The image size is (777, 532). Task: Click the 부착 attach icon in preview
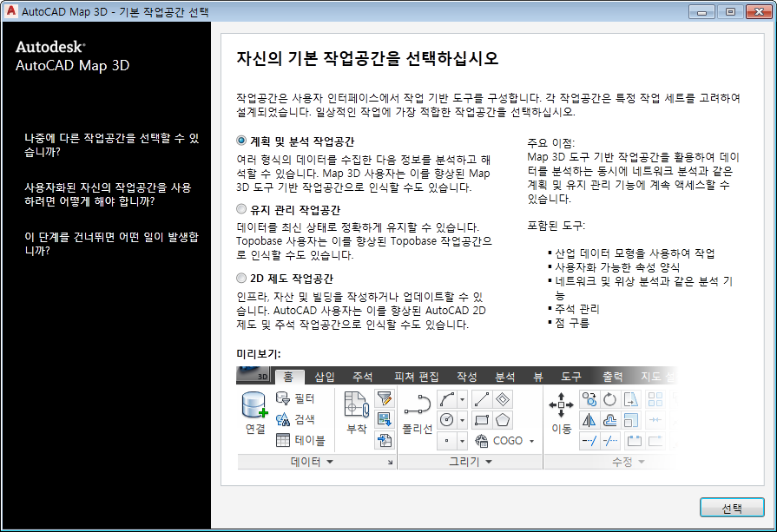pyautogui.click(x=356, y=404)
